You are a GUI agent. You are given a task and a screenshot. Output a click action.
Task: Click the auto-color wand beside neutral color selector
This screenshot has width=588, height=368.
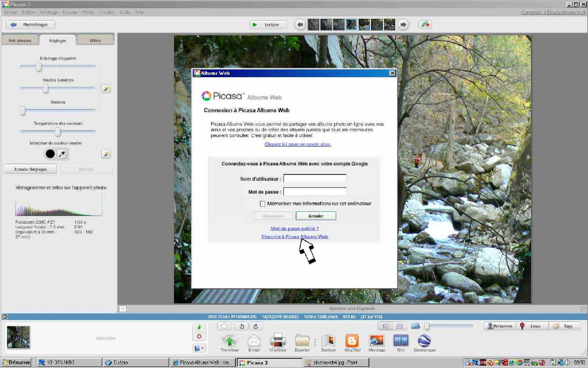tap(106, 154)
